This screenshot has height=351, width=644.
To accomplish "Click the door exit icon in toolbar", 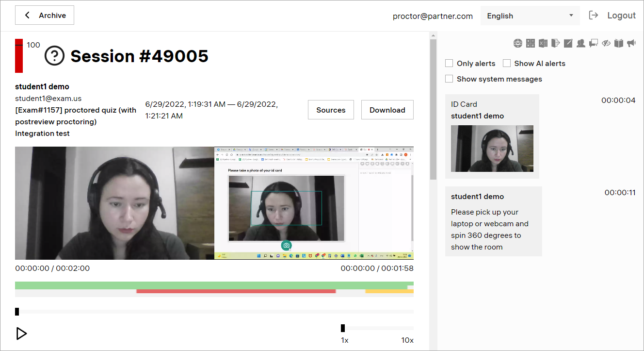I will [x=556, y=43].
